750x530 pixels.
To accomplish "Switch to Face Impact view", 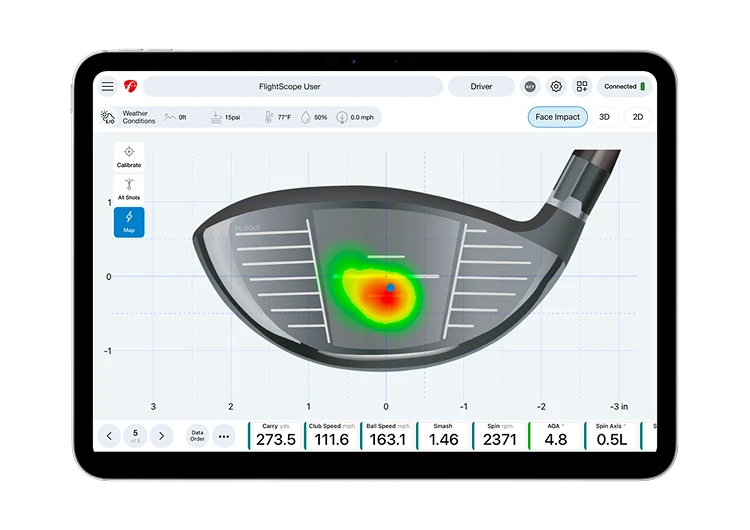I will click(x=557, y=117).
